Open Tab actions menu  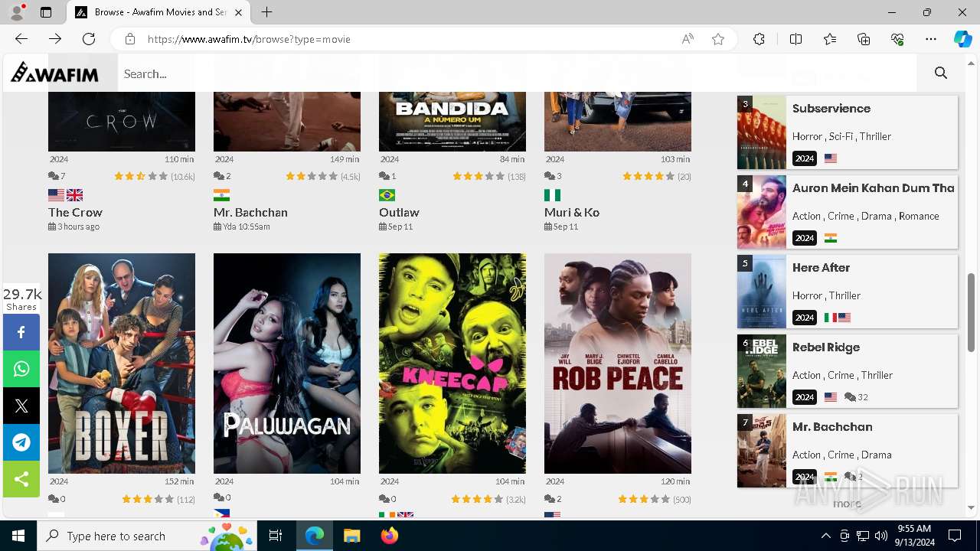[46, 12]
